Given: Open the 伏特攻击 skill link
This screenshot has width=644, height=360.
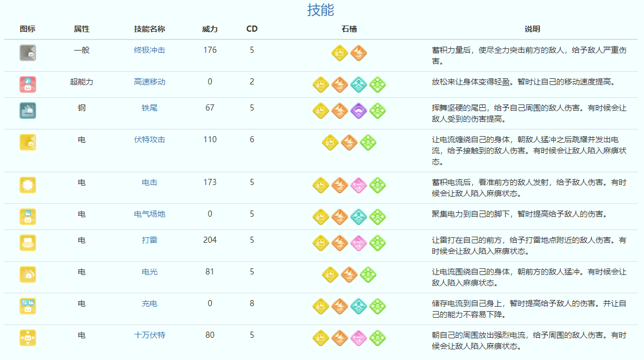Looking at the screenshot, I should point(150,139).
